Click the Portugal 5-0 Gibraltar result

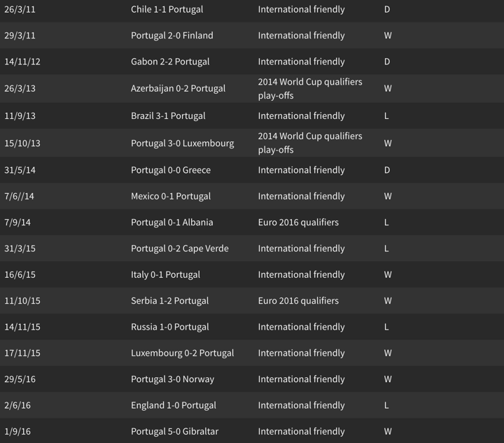pos(175,432)
